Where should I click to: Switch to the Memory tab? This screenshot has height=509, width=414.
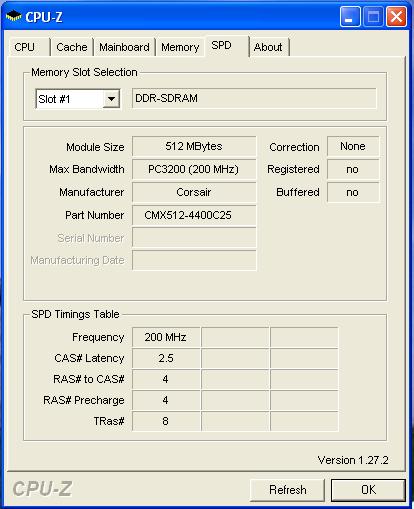(180, 47)
